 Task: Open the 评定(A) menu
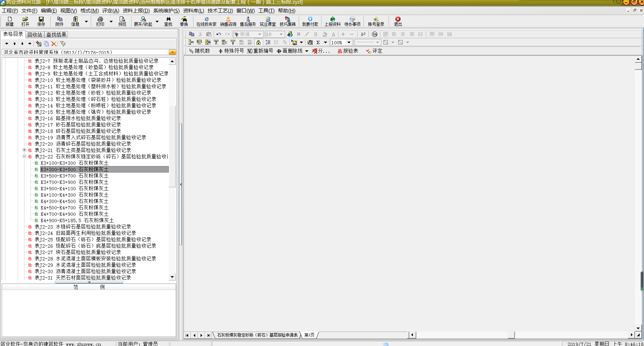point(111,11)
